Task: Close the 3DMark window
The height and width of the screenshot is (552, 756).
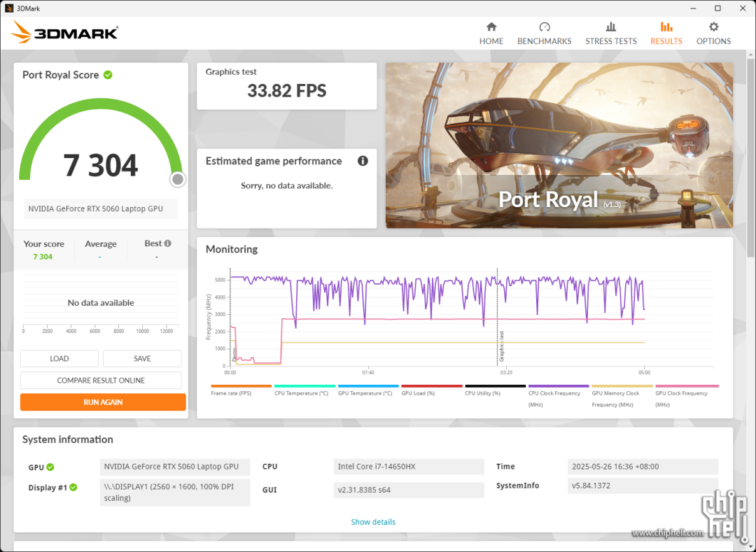Action: (x=743, y=8)
